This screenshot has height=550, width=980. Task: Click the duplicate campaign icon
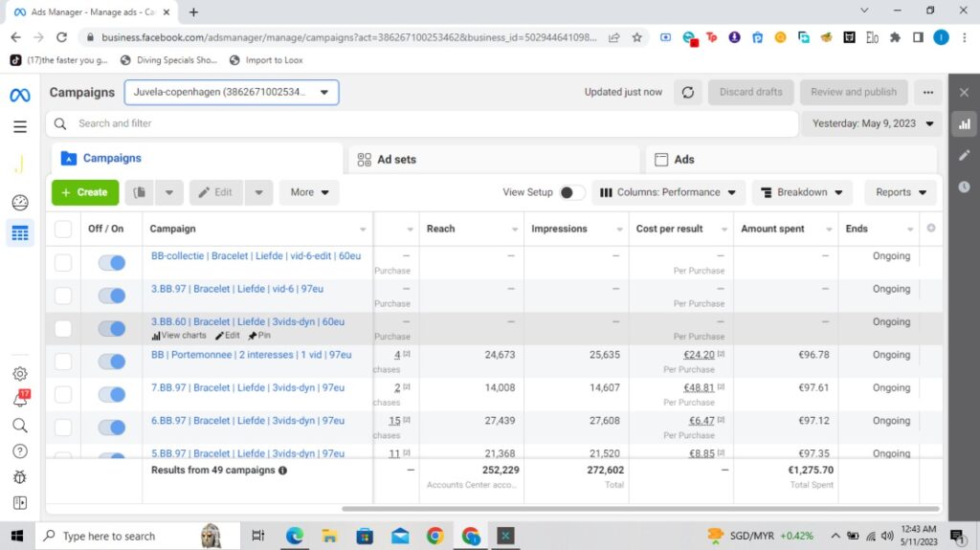click(140, 192)
